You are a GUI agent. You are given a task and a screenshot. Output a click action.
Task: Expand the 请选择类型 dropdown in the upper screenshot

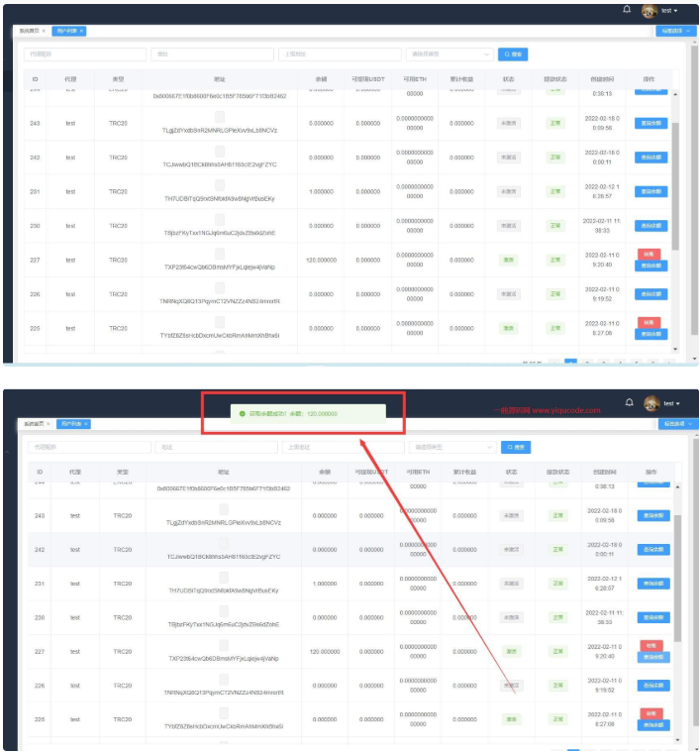[x=449, y=54]
